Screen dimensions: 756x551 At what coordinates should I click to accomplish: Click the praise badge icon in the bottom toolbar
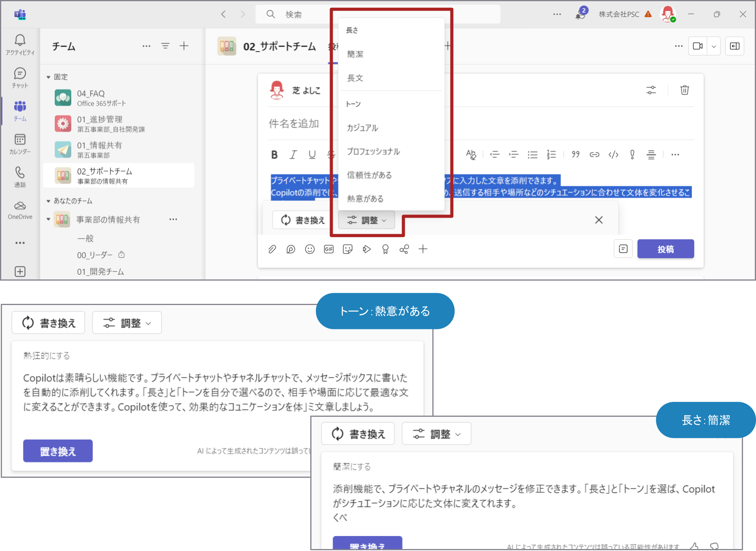click(x=385, y=249)
